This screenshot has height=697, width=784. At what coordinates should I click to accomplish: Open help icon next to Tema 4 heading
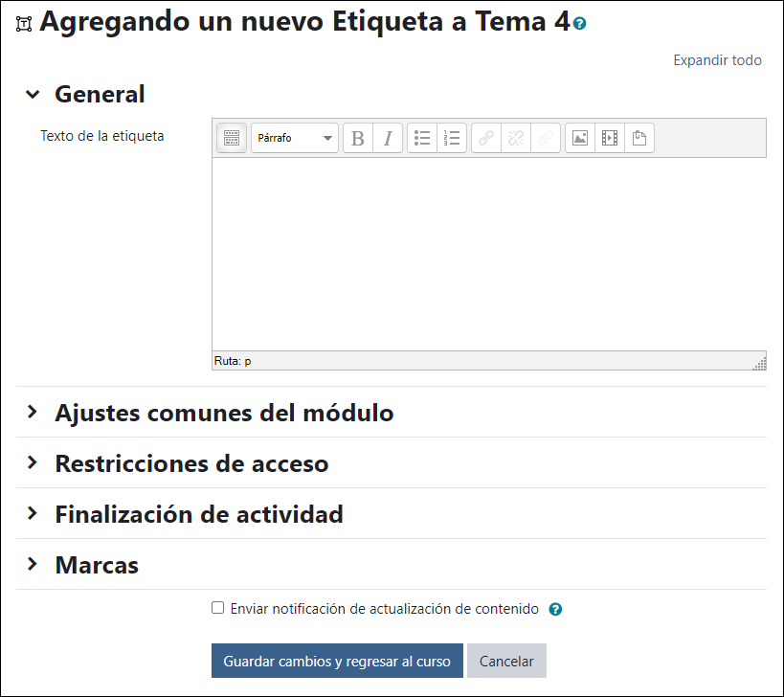[579, 23]
